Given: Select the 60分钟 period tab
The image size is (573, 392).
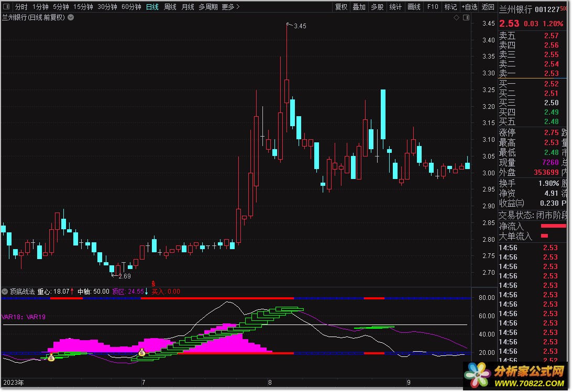Looking at the screenshot, I should pos(131,7).
